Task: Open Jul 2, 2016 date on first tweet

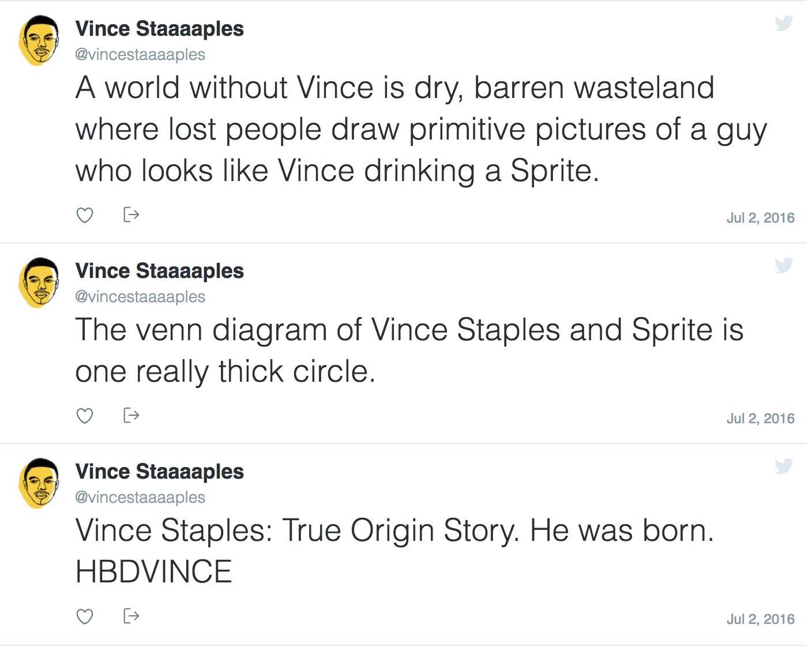Action: (760, 218)
